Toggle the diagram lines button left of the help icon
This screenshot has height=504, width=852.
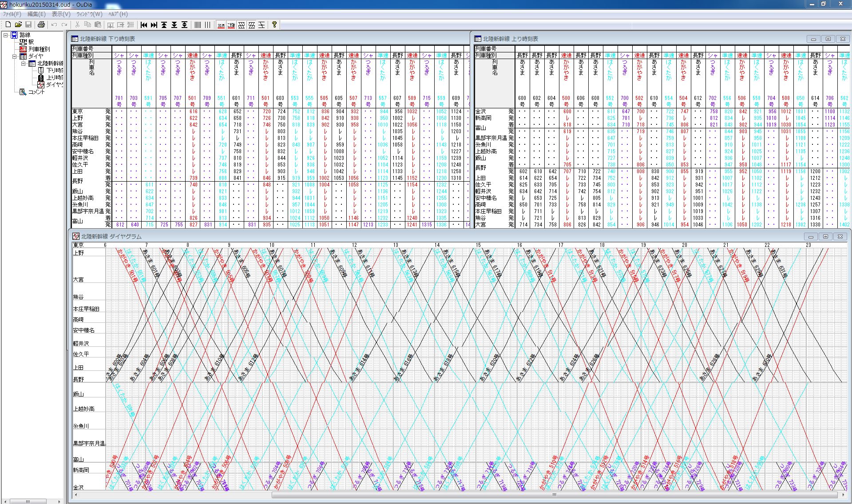[x=262, y=25]
